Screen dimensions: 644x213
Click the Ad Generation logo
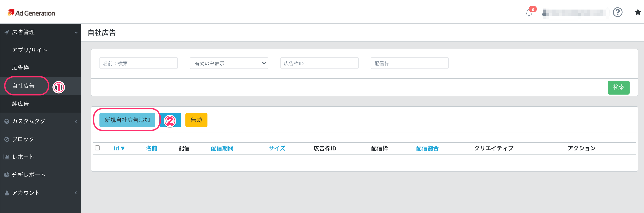point(32,13)
